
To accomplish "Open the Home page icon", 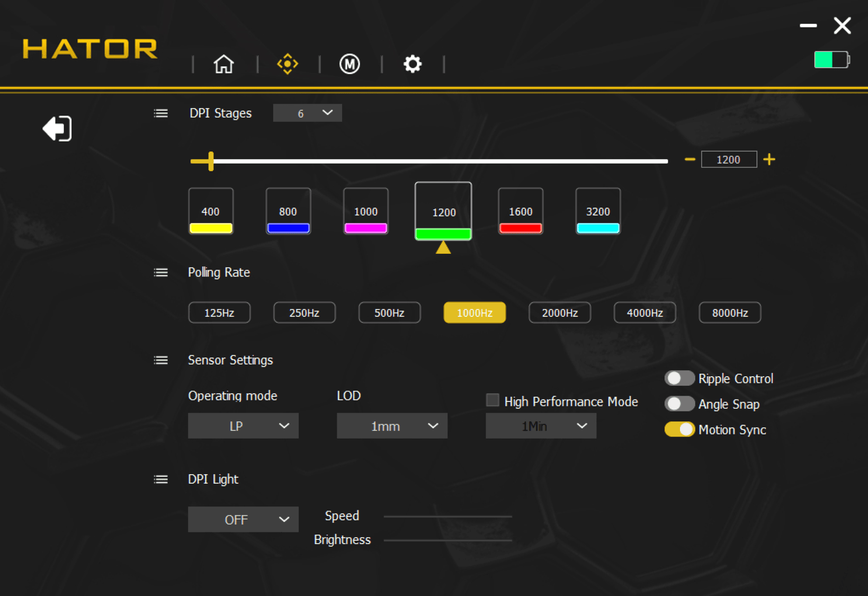I will pos(223,64).
